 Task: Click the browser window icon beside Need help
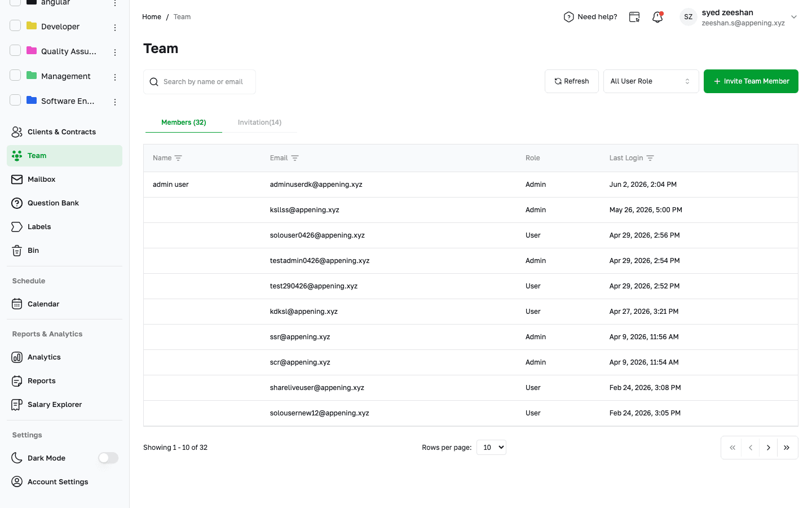pyautogui.click(x=634, y=17)
